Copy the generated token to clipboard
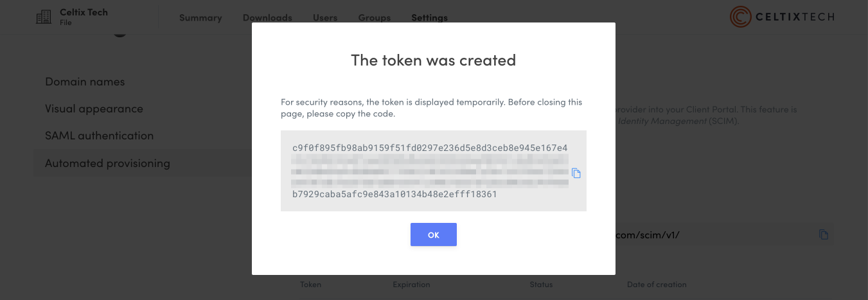 click(x=576, y=173)
